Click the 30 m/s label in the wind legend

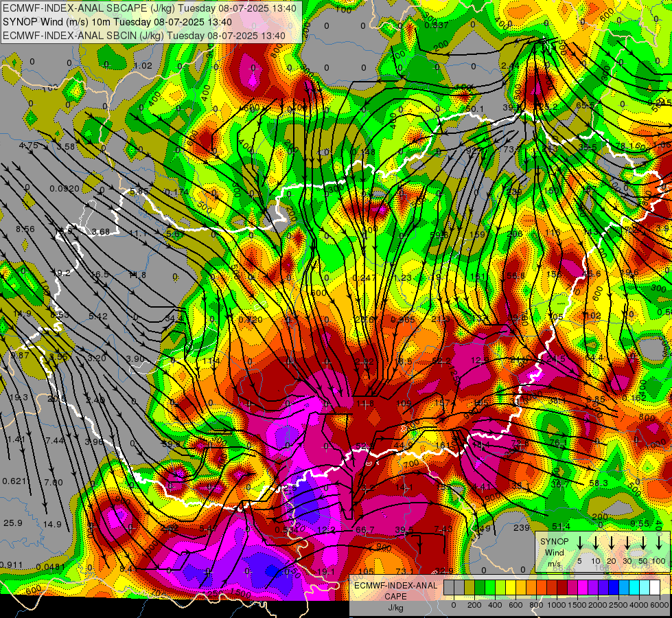(627, 561)
